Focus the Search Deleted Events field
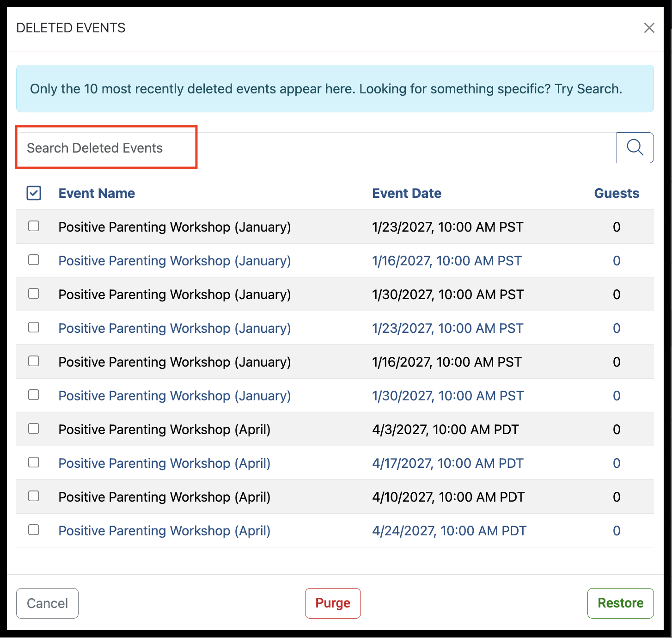Screen dimensions: 672x638 pos(316,147)
